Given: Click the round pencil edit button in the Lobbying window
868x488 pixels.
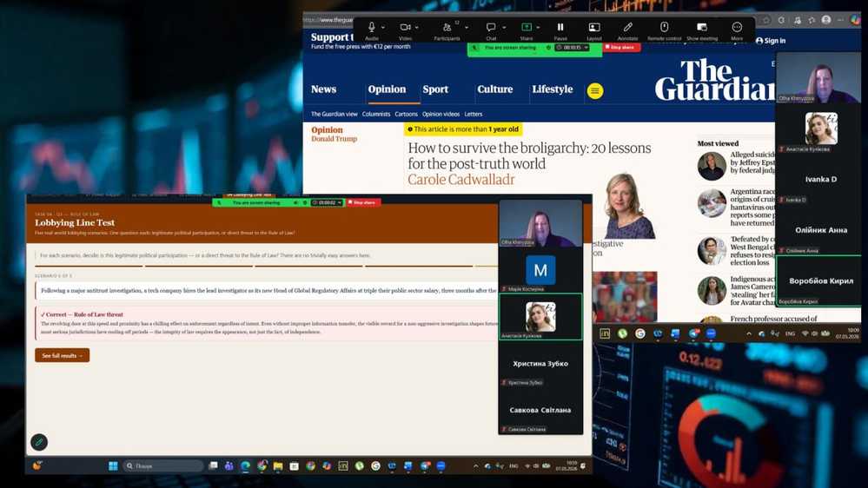Looking at the screenshot, I should [x=39, y=441].
